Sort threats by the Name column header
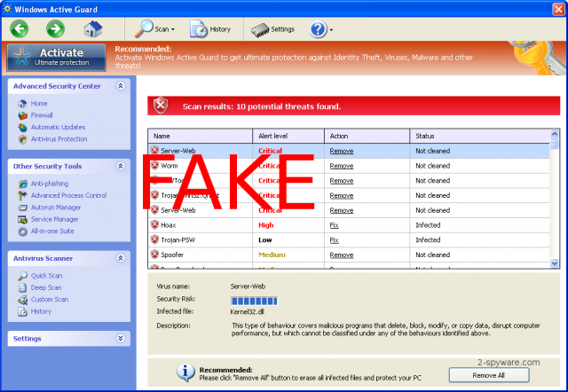 tap(200, 136)
